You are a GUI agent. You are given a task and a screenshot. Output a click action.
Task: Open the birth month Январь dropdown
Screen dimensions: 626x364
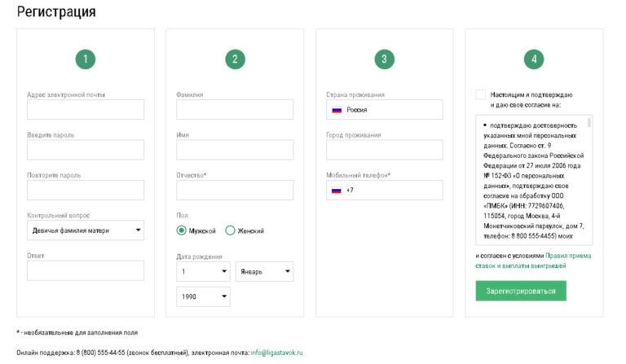(x=264, y=271)
